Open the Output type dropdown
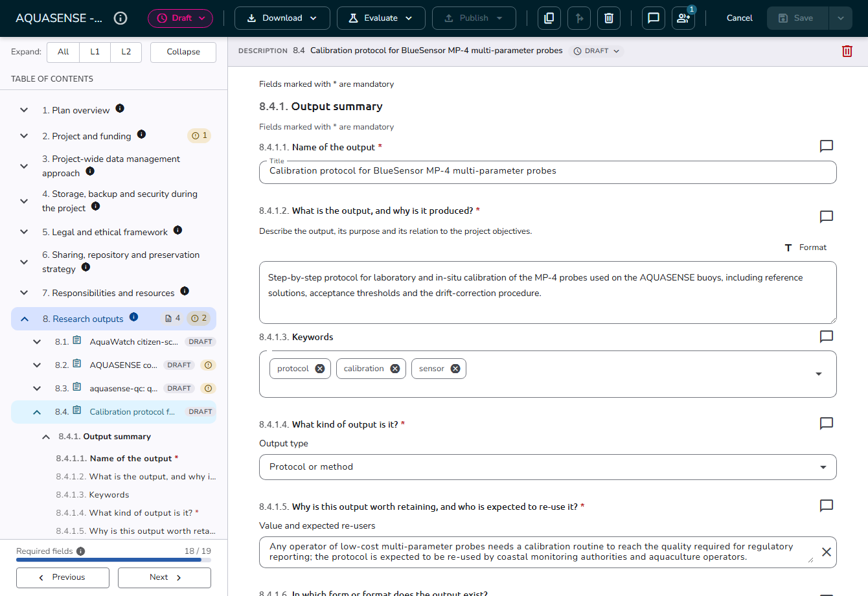The height and width of the screenshot is (596, 868). pyautogui.click(x=548, y=467)
